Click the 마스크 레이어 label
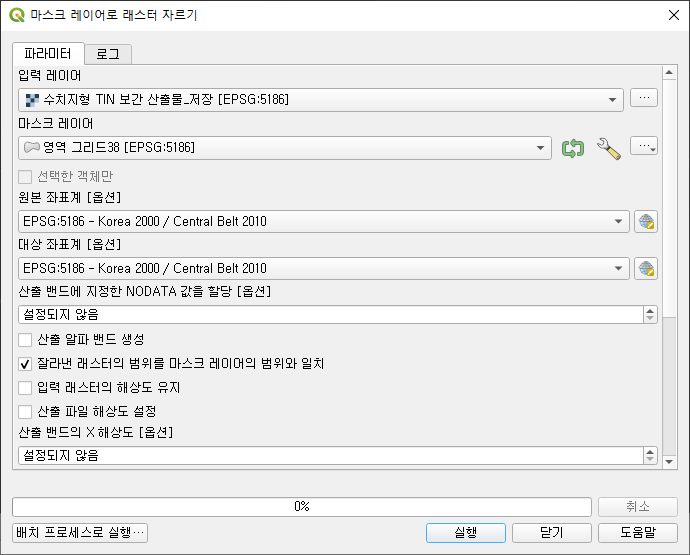 pyautogui.click(x=56, y=124)
